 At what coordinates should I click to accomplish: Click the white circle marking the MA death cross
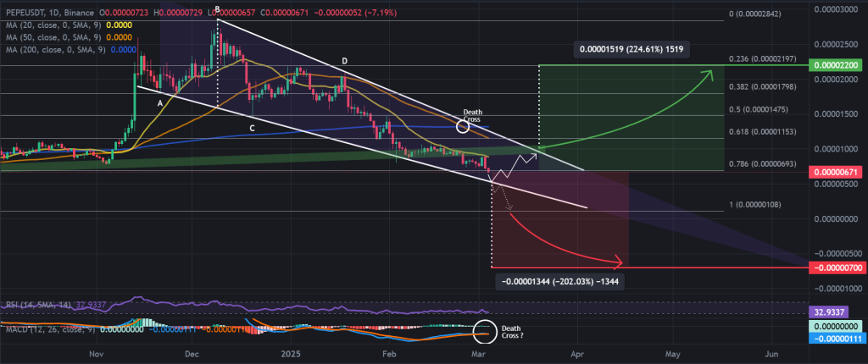pyautogui.click(x=462, y=127)
